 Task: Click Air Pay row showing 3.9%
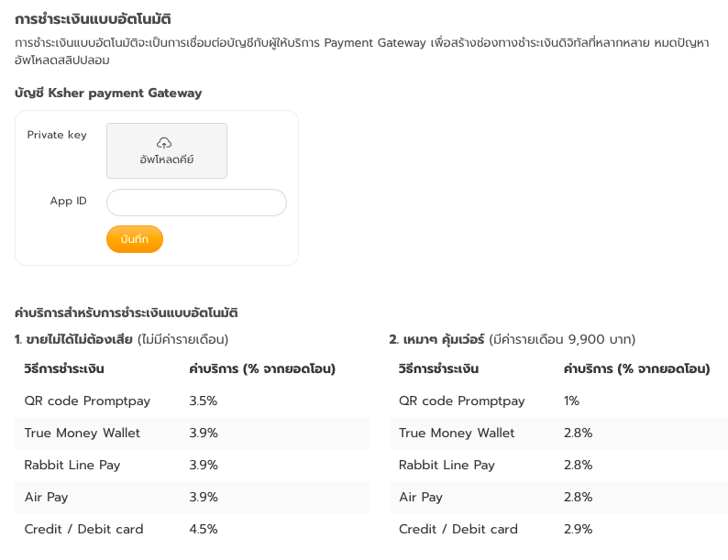point(193,497)
